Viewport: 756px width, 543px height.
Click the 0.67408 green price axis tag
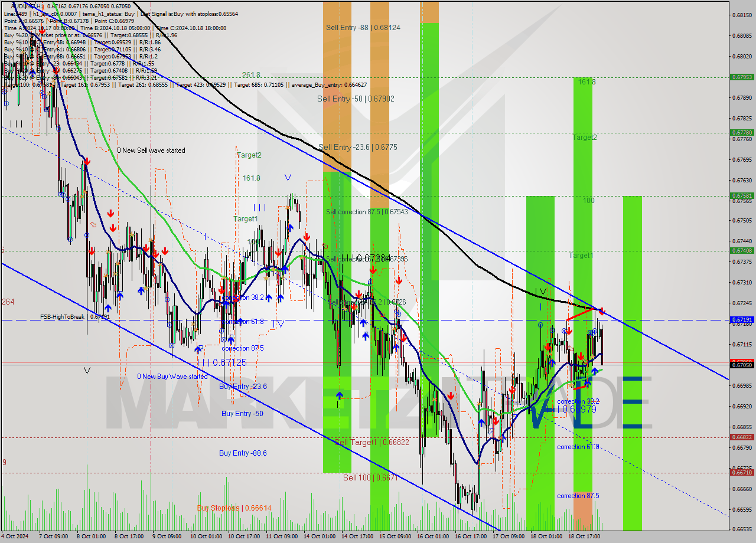point(742,250)
